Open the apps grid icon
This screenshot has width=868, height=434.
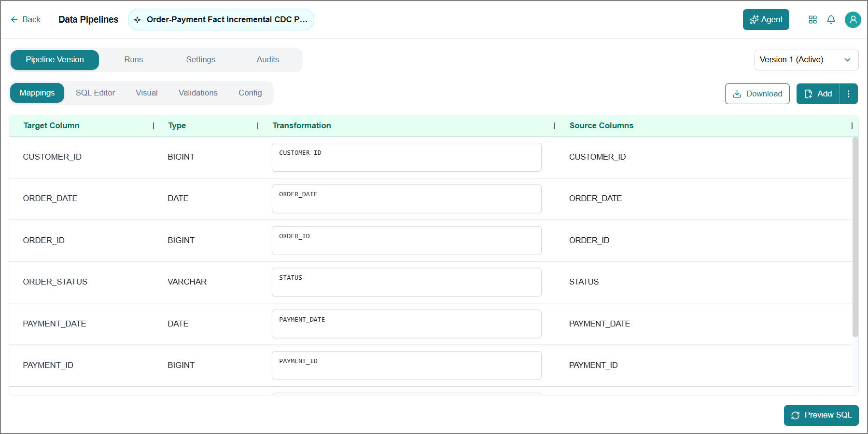click(812, 20)
